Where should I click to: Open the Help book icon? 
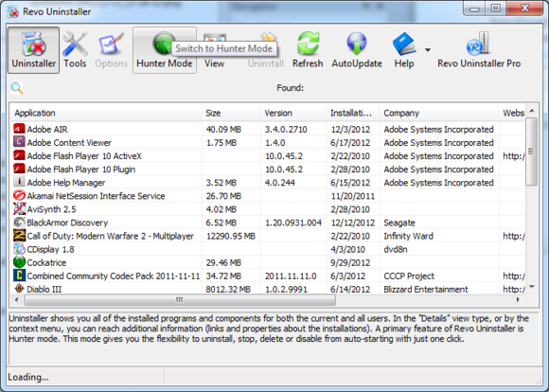tap(404, 44)
